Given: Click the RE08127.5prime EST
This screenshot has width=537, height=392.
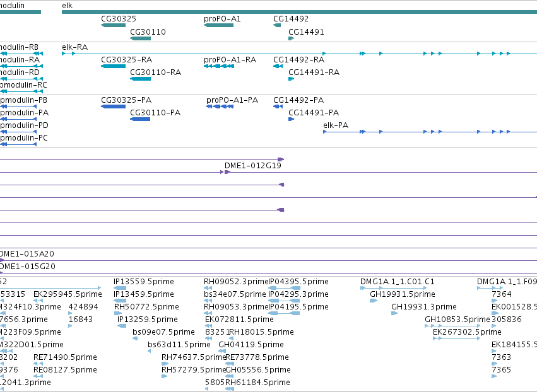Looking at the screenshot, I should coord(38,376).
